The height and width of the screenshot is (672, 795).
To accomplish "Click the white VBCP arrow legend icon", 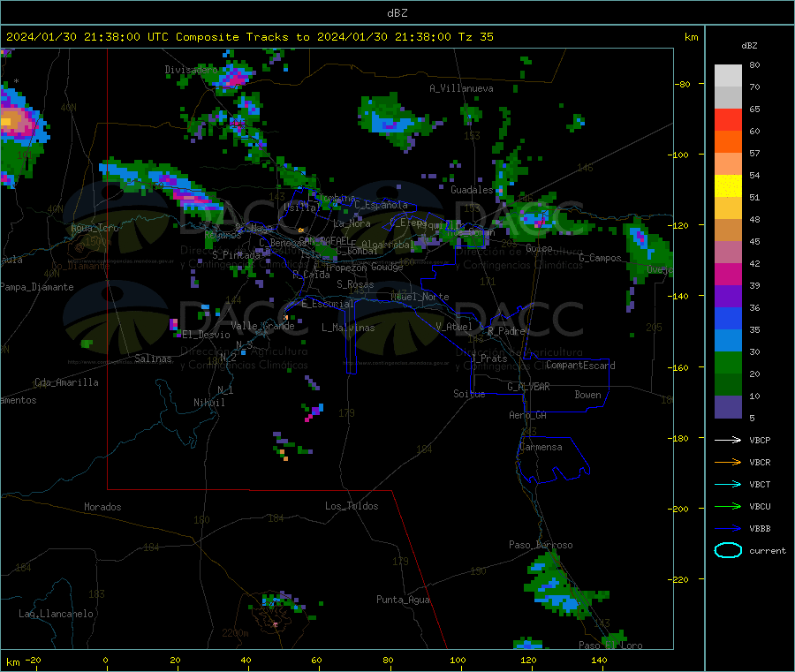I will coord(728,440).
